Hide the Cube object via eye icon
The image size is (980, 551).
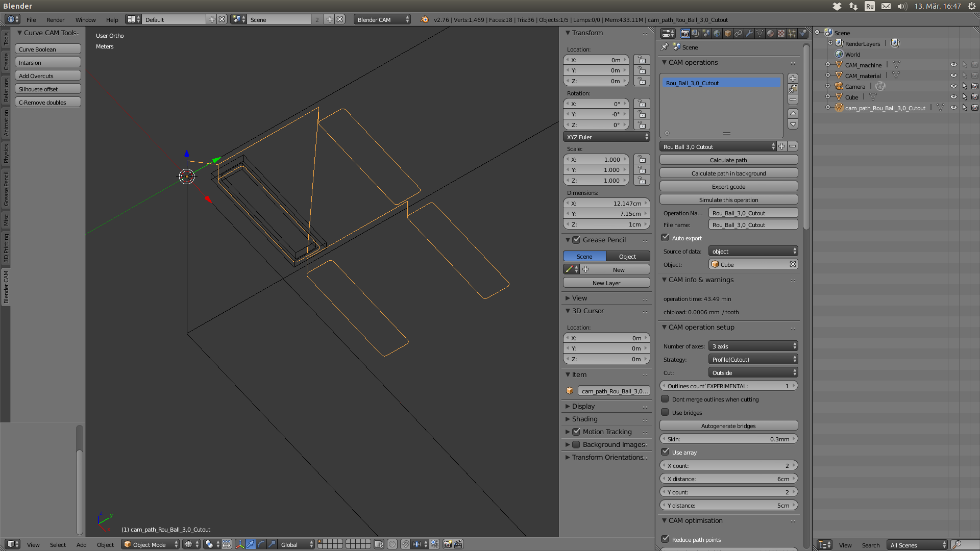[x=953, y=97]
